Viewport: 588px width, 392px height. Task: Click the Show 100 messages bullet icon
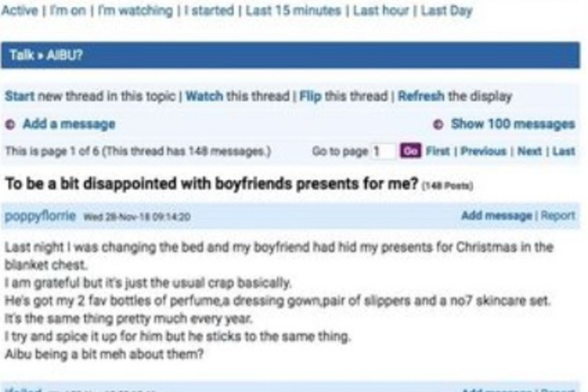coord(438,125)
